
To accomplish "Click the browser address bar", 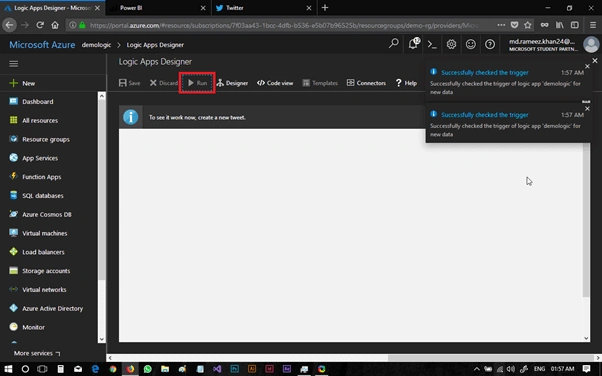I will 283,25.
